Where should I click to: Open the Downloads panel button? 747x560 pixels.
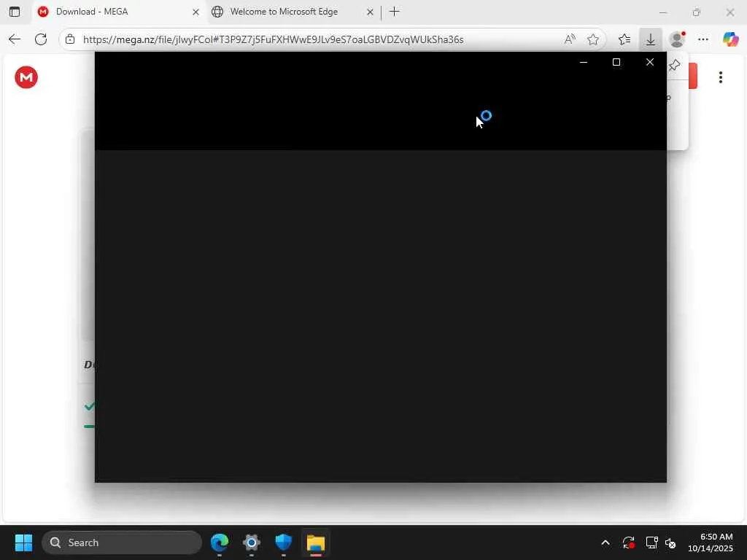(650, 39)
